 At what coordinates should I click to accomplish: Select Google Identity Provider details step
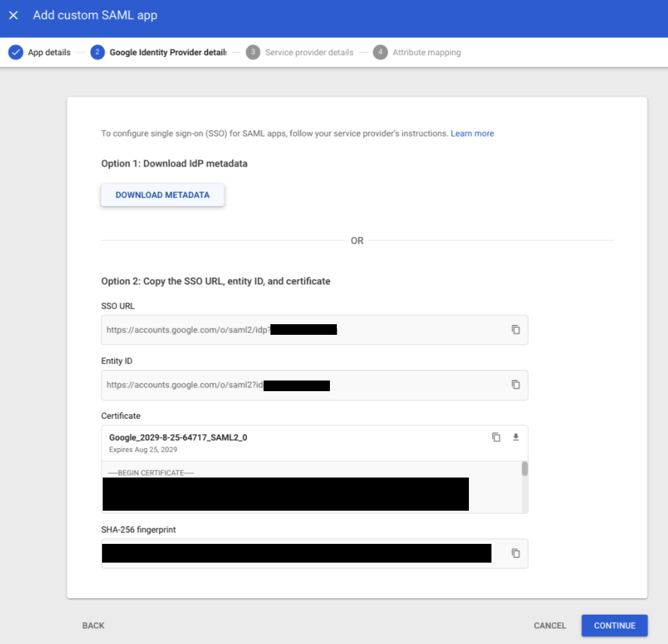point(159,53)
